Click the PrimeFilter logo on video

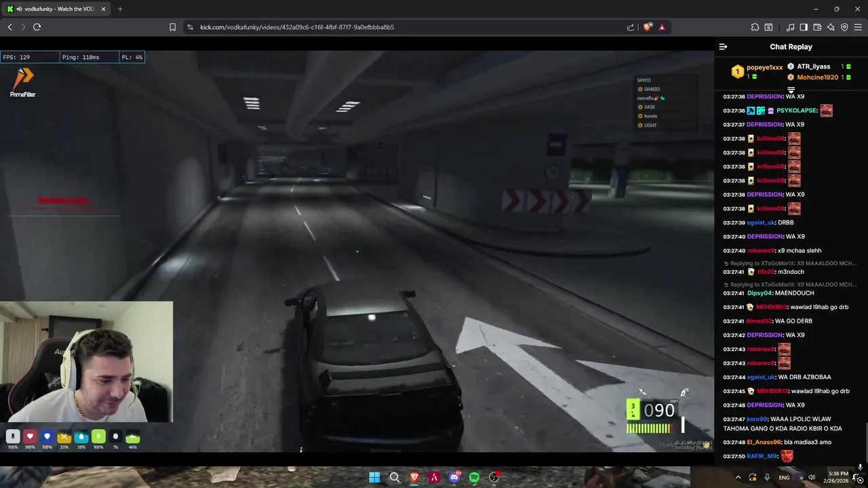(23, 83)
